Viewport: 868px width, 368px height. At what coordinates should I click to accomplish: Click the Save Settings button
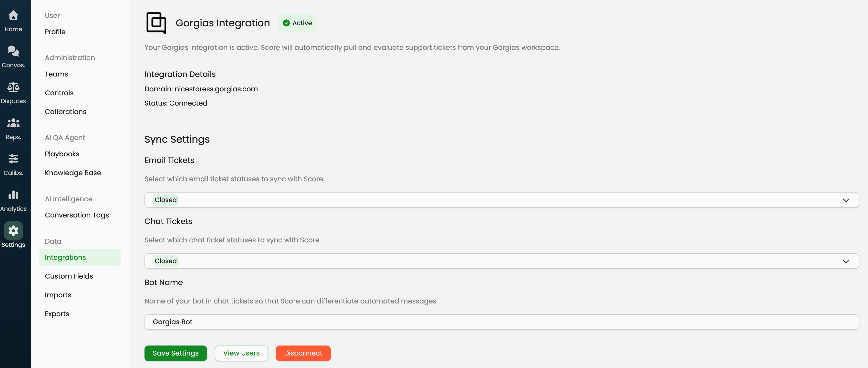click(176, 353)
